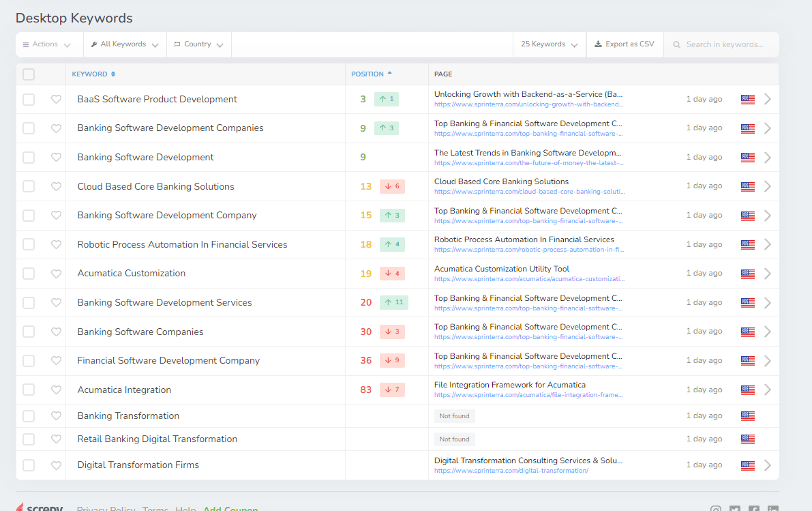The height and width of the screenshot is (511, 812).
Task: Click keyword text Banking Software Development Services
Action: (x=165, y=303)
